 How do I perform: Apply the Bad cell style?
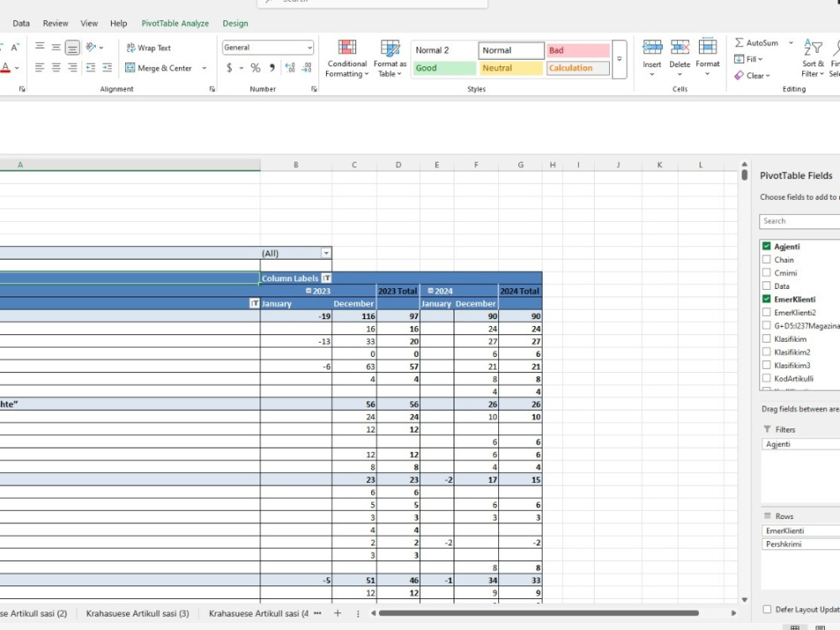point(578,50)
